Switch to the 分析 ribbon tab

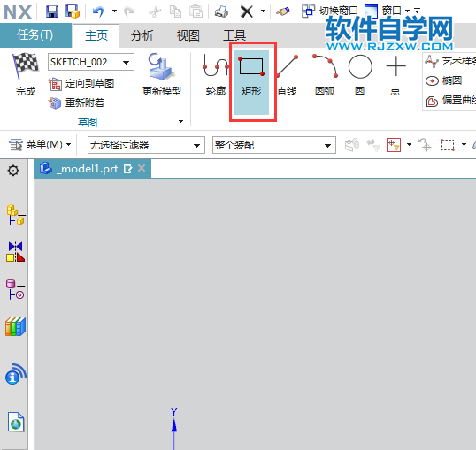pyautogui.click(x=142, y=35)
